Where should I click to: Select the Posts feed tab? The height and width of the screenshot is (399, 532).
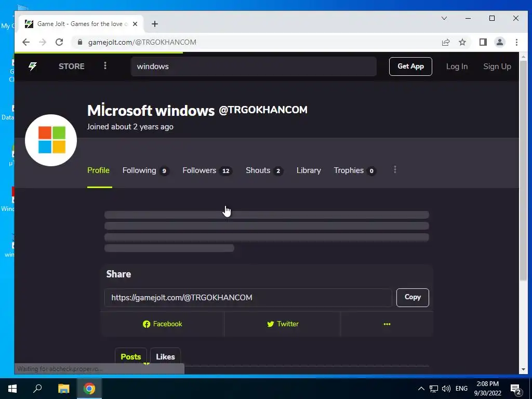130,356
